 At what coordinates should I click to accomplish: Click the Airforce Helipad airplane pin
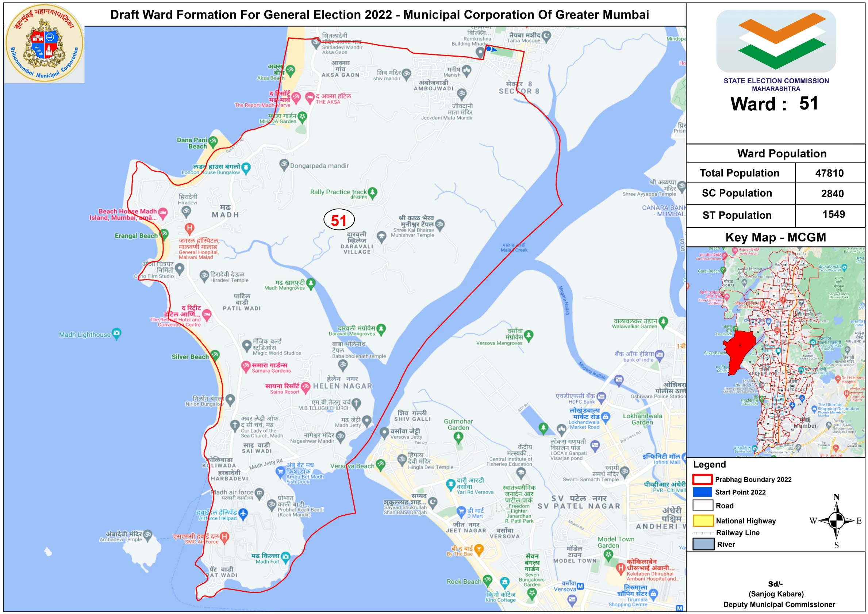243,513
